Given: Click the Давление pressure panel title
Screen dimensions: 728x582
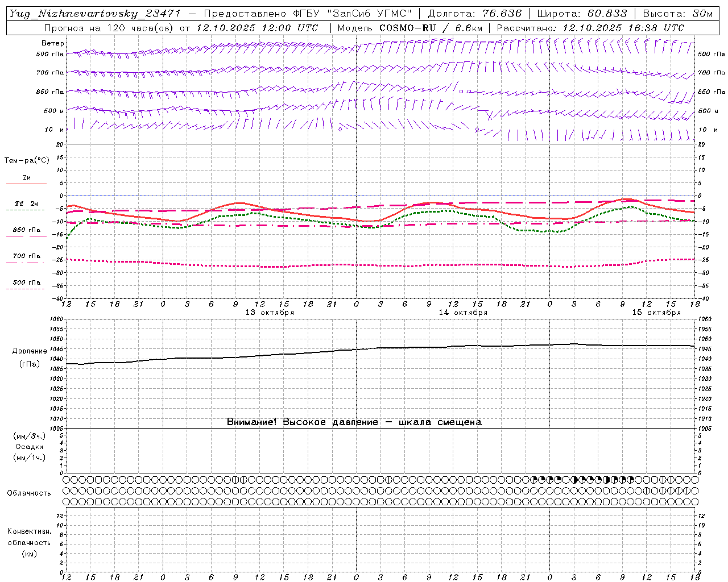Looking at the screenshot, I should click(30, 351).
